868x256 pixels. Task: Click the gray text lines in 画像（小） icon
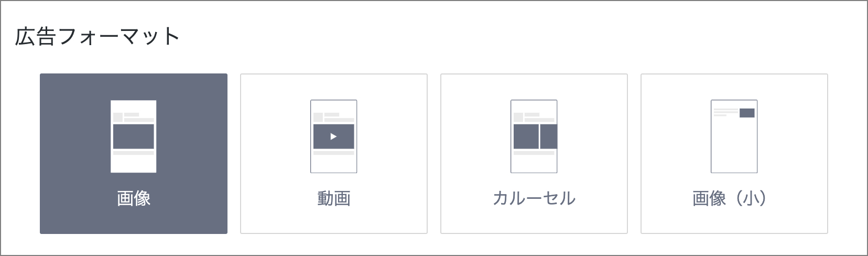coord(725,112)
